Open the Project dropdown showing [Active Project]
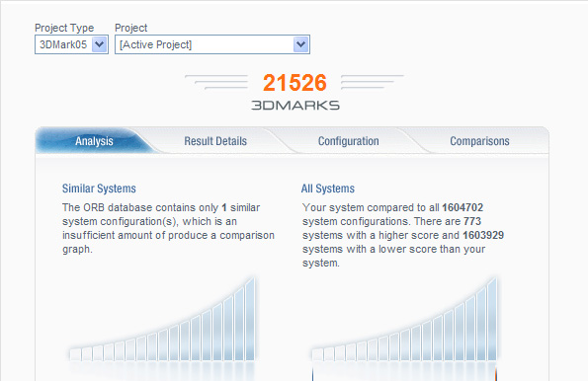The height and width of the screenshot is (381, 588). pyautogui.click(x=212, y=44)
